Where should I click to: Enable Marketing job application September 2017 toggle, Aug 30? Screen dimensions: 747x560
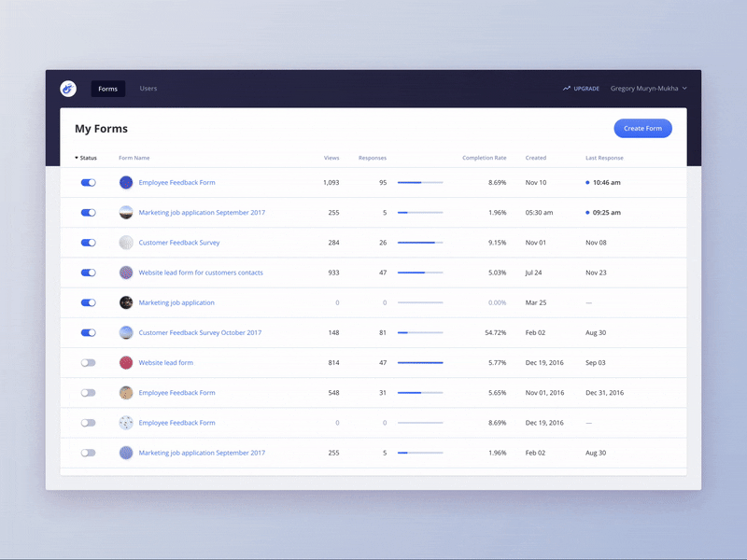[88, 453]
